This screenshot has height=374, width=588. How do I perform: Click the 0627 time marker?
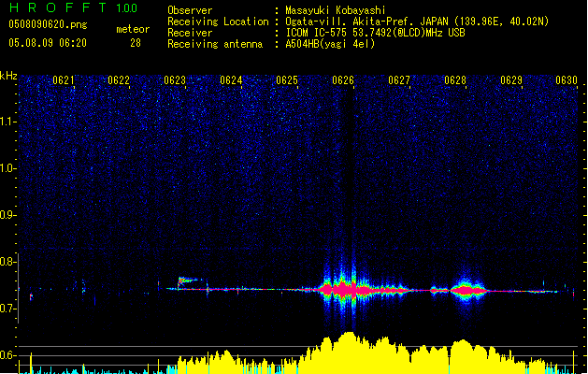pyautogui.click(x=399, y=80)
